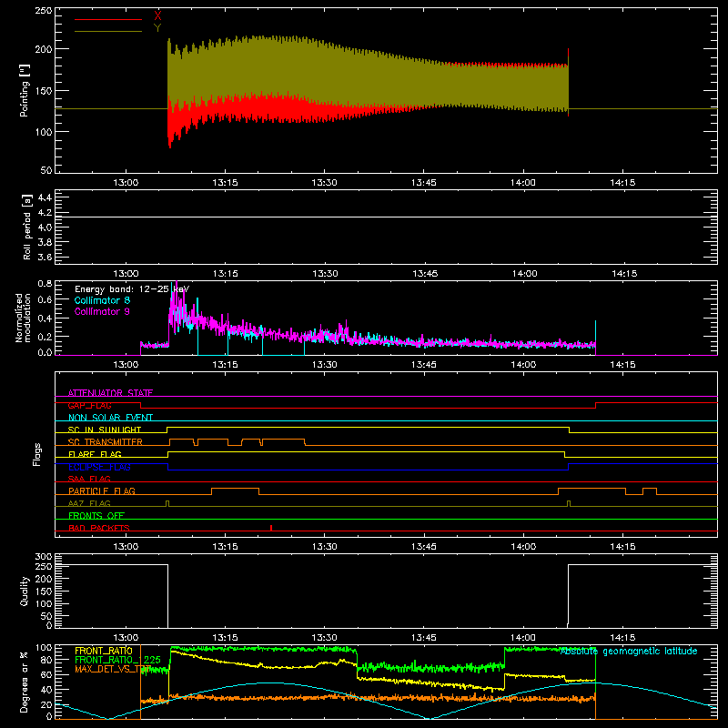Click the 14:00 time label under Roll period plot
Screen dimensions: 728x728
point(525,274)
